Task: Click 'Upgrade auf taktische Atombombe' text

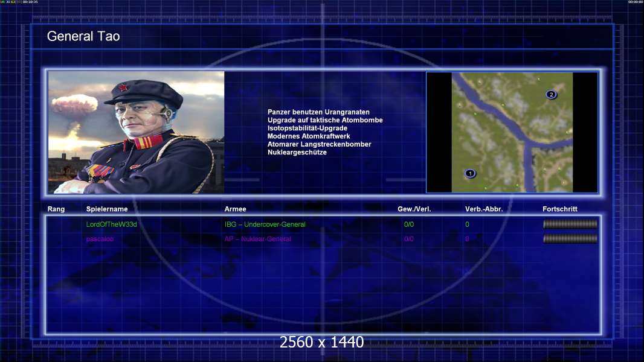Action: click(325, 120)
